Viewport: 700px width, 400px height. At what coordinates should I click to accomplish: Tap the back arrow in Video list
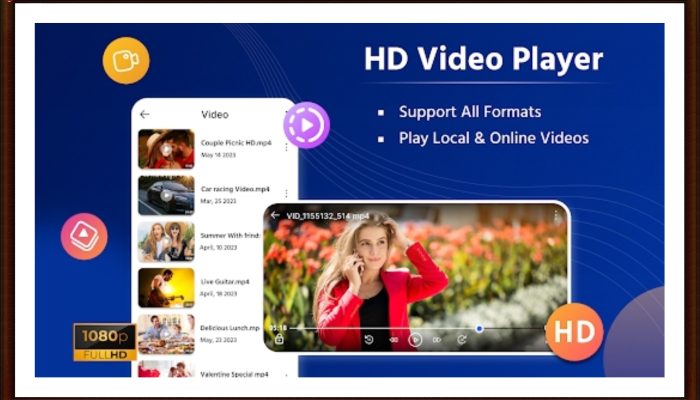pyautogui.click(x=144, y=114)
